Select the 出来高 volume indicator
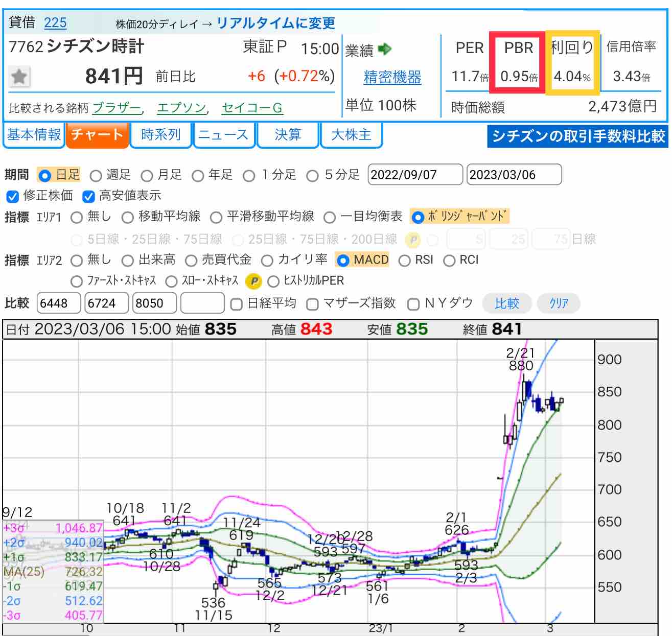This screenshot has width=672, height=636. pyautogui.click(x=128, y=261)
